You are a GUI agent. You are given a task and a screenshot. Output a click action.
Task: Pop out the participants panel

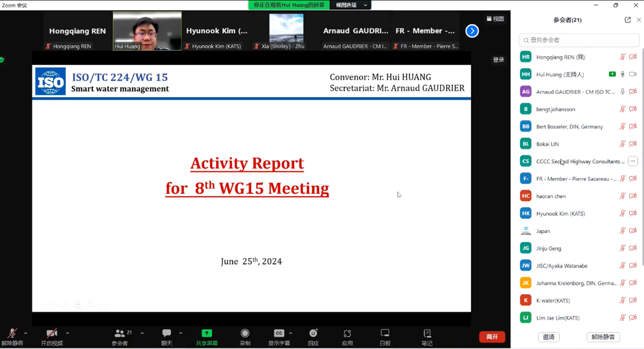[628, 20]
